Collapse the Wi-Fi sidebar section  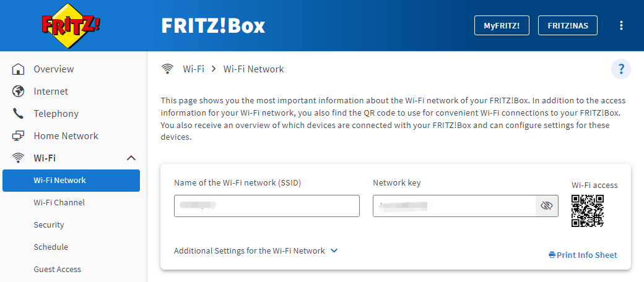pyautogui.click(x=131, y=158)
